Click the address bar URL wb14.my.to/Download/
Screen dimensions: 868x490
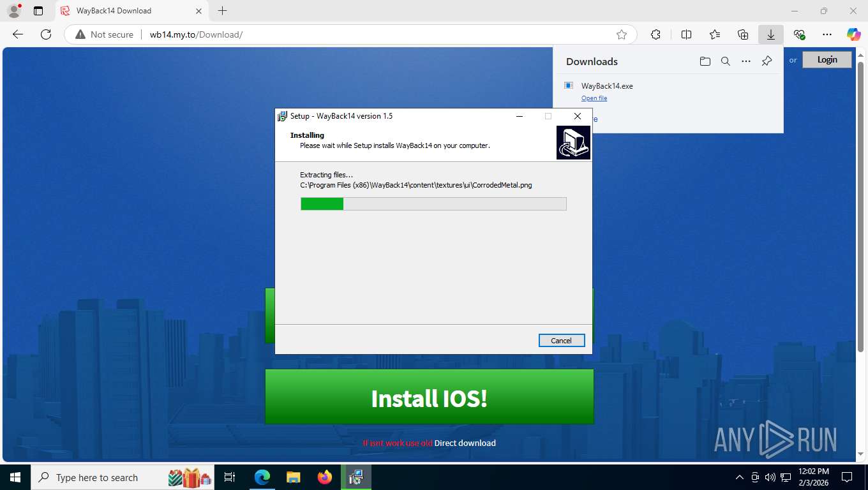pos(196,34)
